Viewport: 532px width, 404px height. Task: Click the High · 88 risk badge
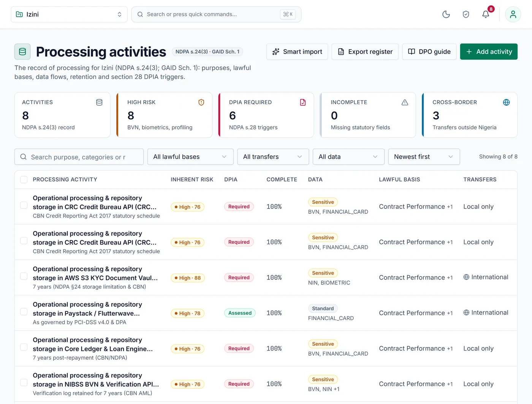[x=188, y=278]
